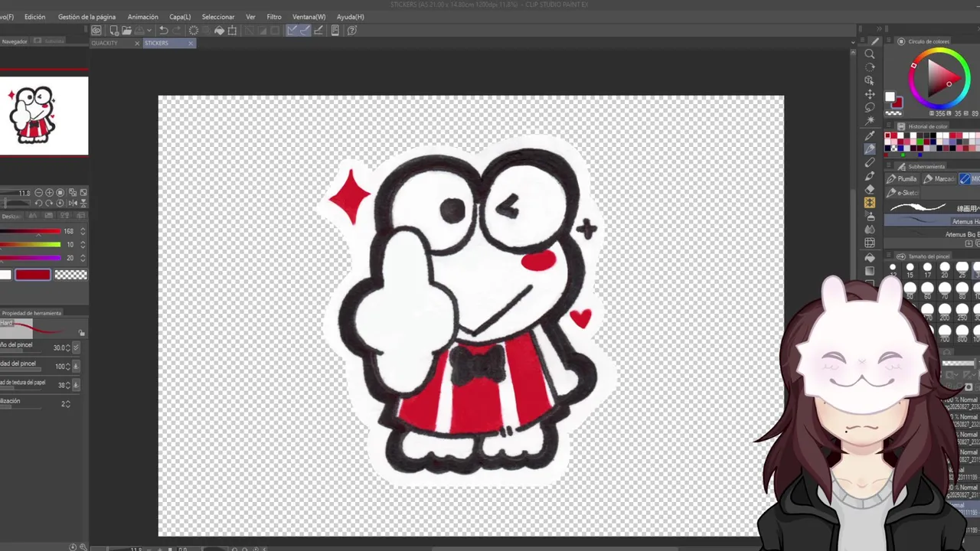The image size is (980, 551).
Task: Select the Lasso selection tool
Action: tap(870, 107)
